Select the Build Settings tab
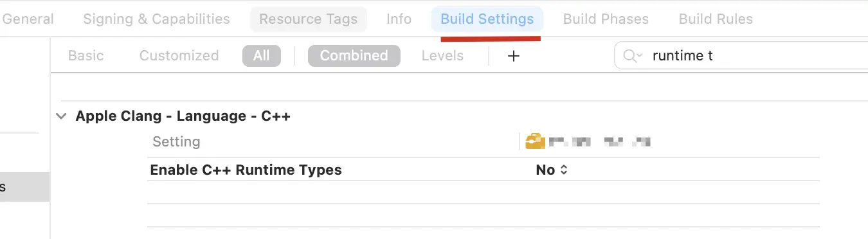The height and width of the screenshot is (239, 868). 487,19
